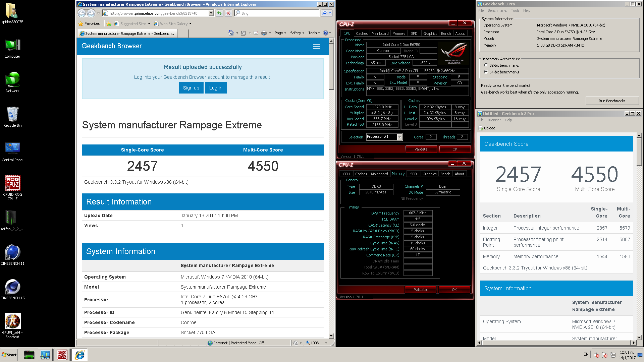Open spider220075 folder on desktop
The image size is (644, 362).
pyautogui.click(x=12, y=13)
